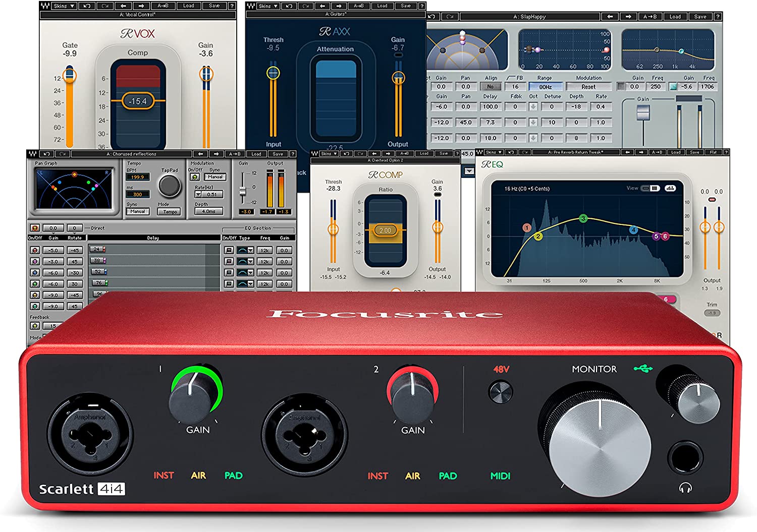Click the spectrum analyzer icon in REQ
757x532 pixels.
point(670,188)
